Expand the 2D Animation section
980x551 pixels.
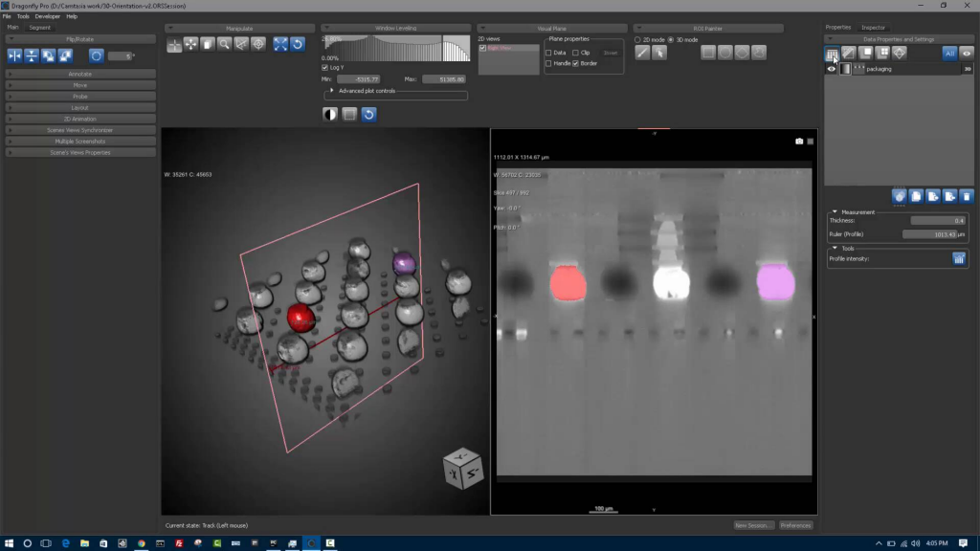pos(80,119)
